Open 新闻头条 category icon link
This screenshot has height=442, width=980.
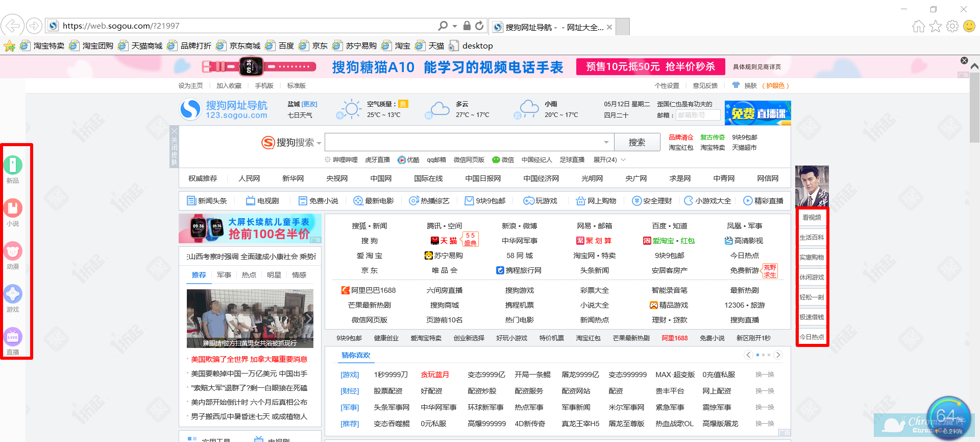(x=207, y=201)
